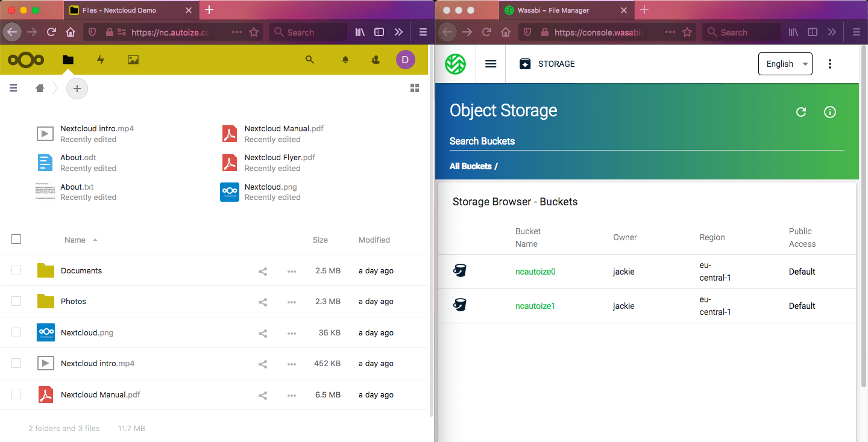Open the ncautoize1 bucket
Image resolution: width=868 pixels, height=442 pixels.
point(535,306)
